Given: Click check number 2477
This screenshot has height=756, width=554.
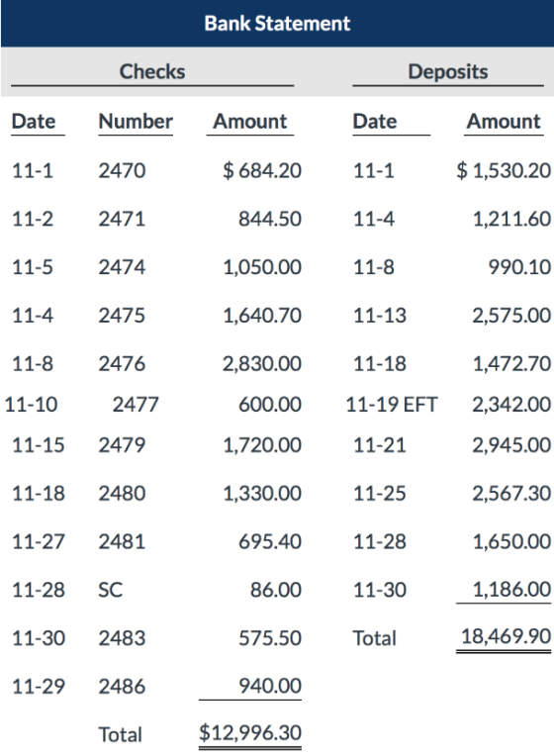Looking at the screenshot, I should [136, 404].
